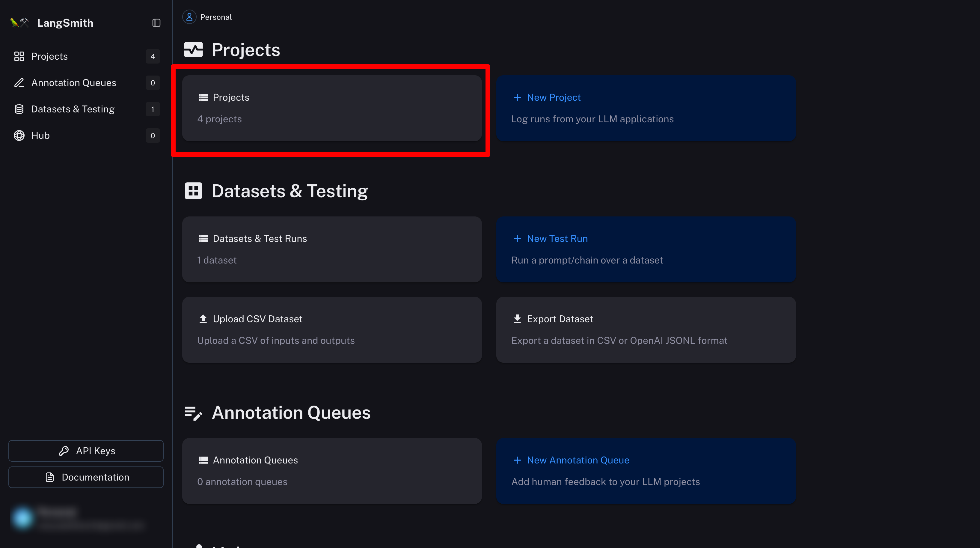This screenshot has width=980, height=548.
Task: Open Annotation Queues in the sidebar menu
Action: click(x=86, y=82)
